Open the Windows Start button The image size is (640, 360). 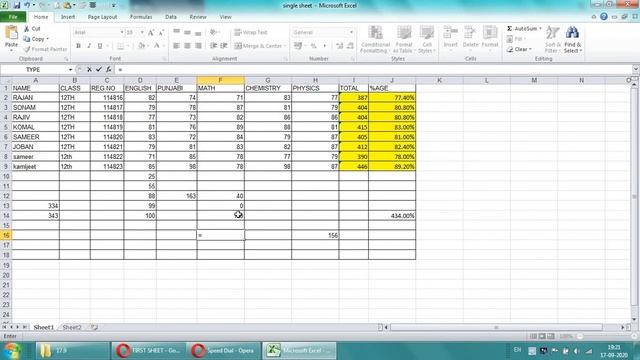tap(12, 351)
